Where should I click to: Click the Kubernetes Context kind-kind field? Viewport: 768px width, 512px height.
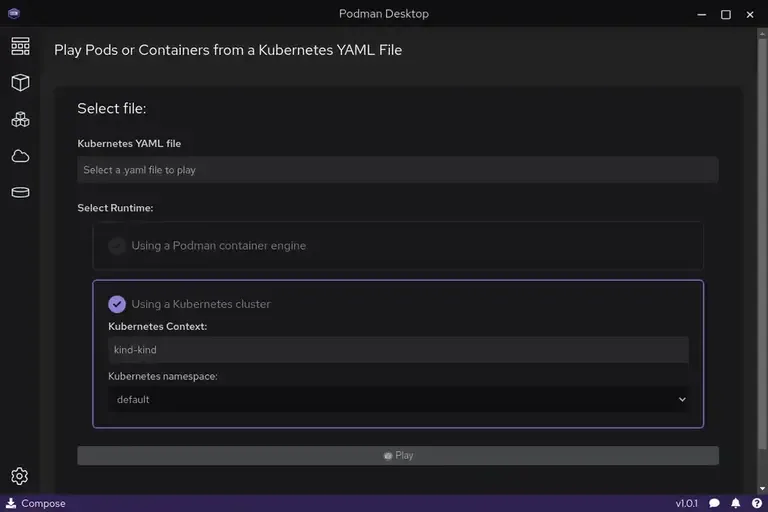click(398, 350)
